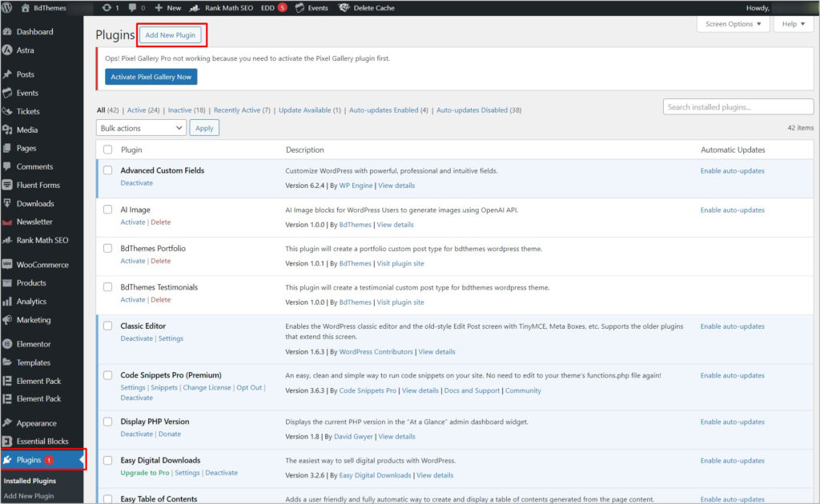
Task: Click the Products icon in sidebar
Action: pos(7,282)
